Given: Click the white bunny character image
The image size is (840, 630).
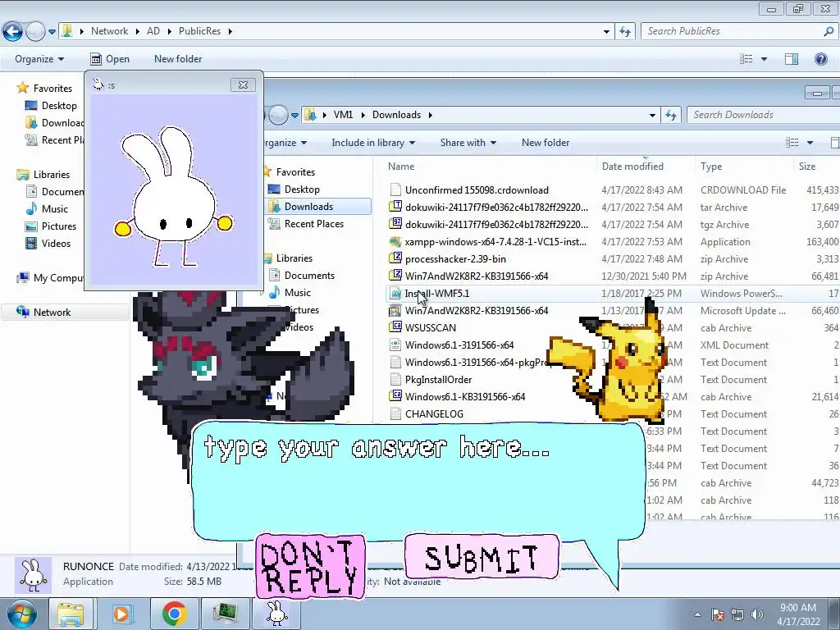Looking at the screenshot, I should [x=173, y=197].
